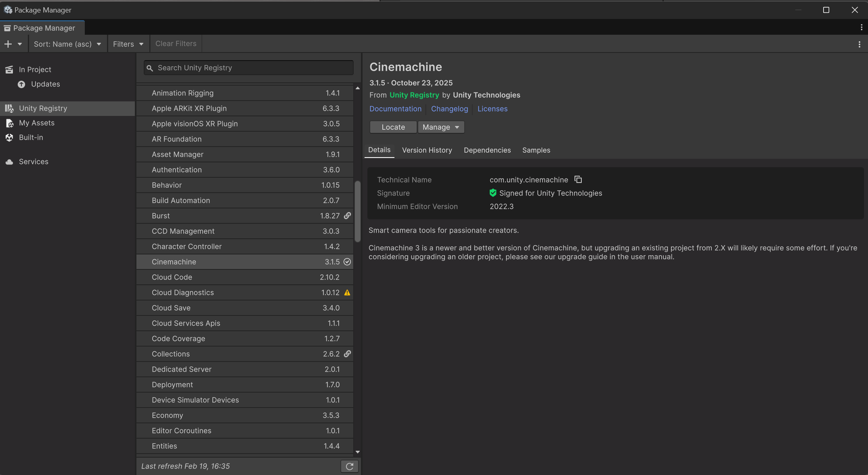Click the refresh package list icon
The width and height of the screenshot is (868, 475).
(x=349, y=467)
